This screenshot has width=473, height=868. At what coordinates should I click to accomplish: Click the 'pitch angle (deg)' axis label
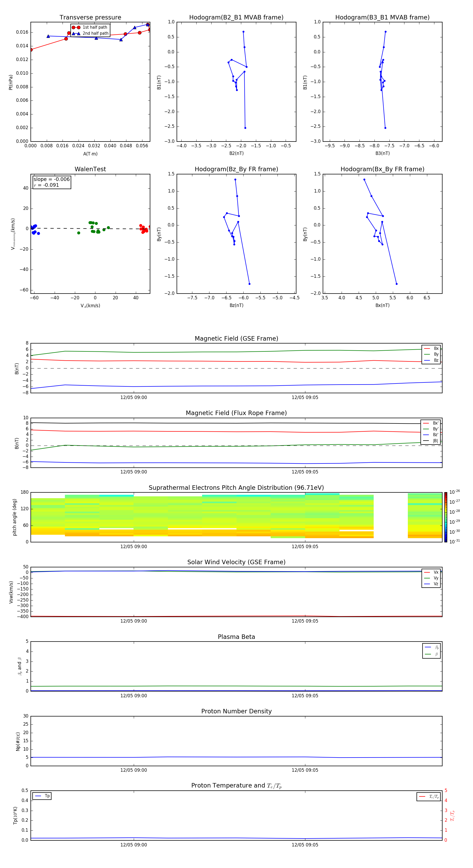15,517
